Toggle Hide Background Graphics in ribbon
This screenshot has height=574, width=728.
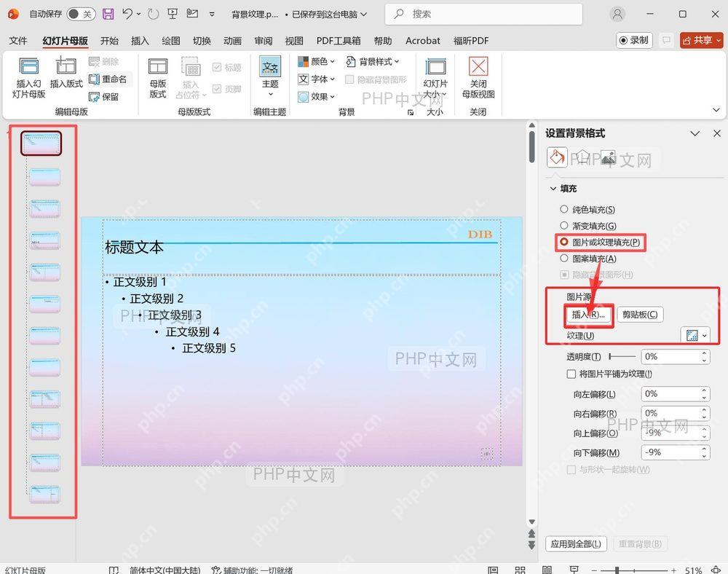pyautogui.click(x=349, y=79)
